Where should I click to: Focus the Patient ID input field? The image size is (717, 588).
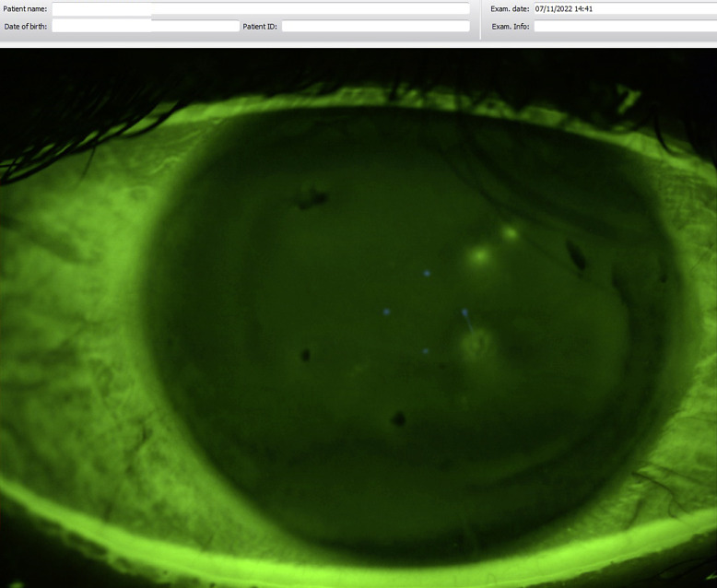tap(376, 26)
